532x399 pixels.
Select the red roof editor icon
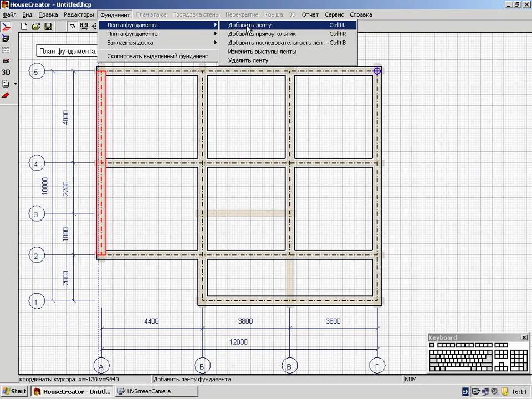click(6, 95)
